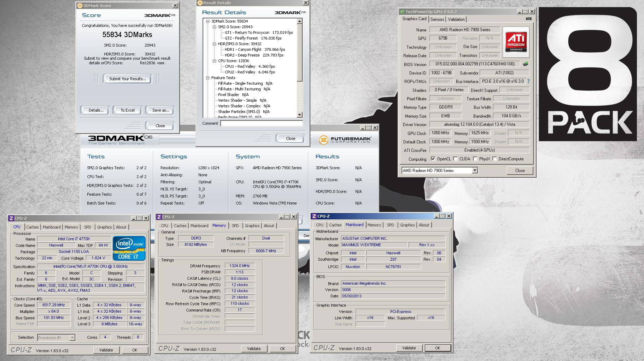Collapse the SM2.0 Score tree node
The height and width of the screenshot is (361, 644).
click(x=215, y=27)
